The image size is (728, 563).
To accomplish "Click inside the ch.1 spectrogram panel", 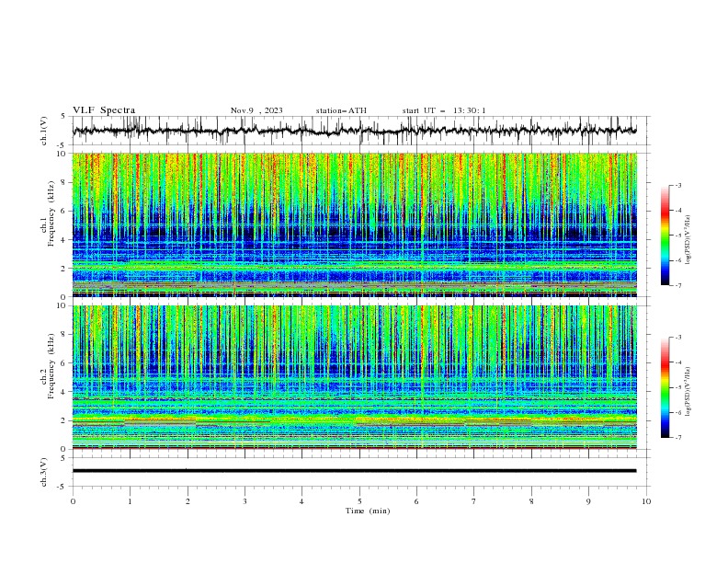I will [354, 224].
